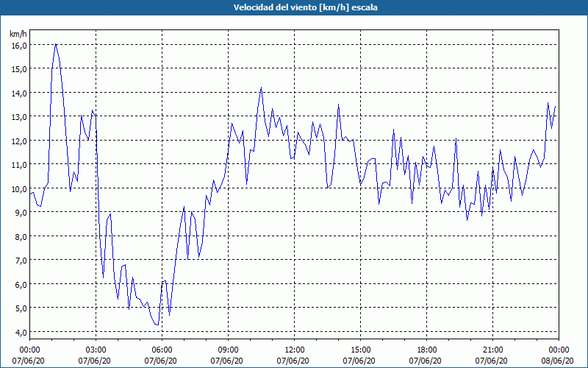Viewport: 588px width, 368px height.
Task: Pick the '8,0' y-axis label
Action: pyautogui.click(x=21, y=236)
